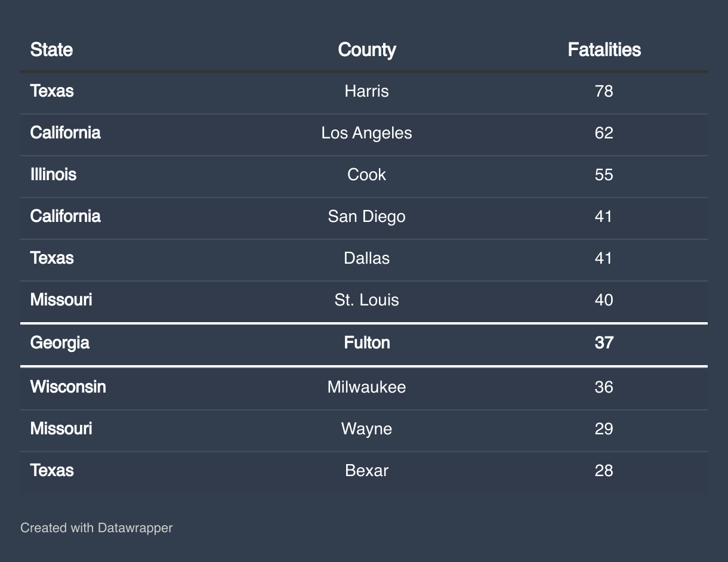Click the Los Angeles county cell
Viewport: 728px width, 562px height.
click(x=366, y=133)
